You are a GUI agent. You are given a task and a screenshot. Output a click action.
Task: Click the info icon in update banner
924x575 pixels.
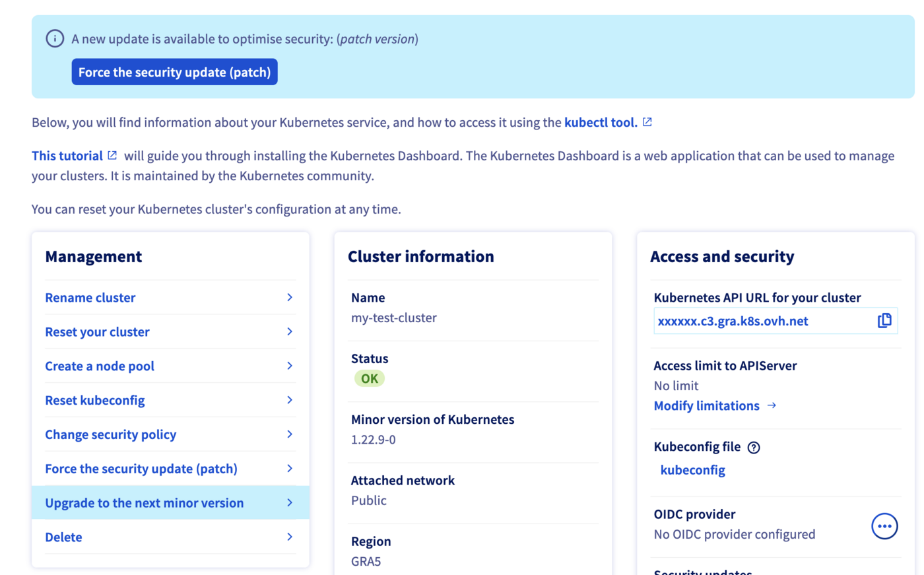pos(55,39)
